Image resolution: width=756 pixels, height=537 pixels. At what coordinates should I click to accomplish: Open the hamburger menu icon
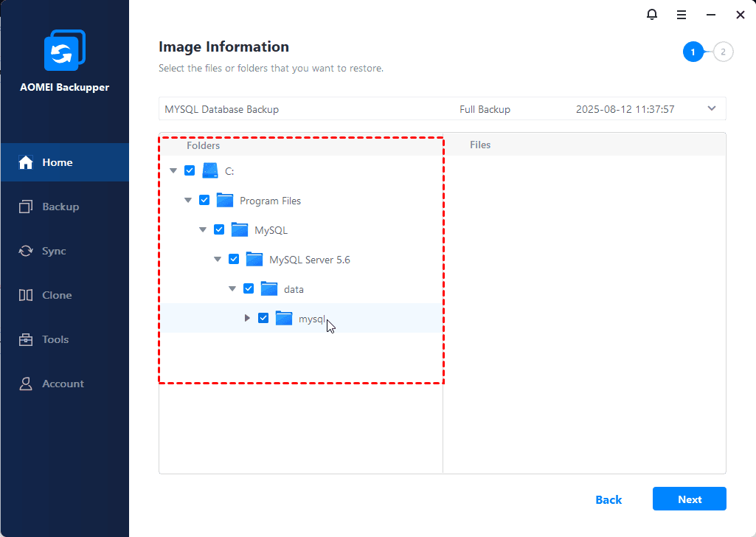pos(682,15)
